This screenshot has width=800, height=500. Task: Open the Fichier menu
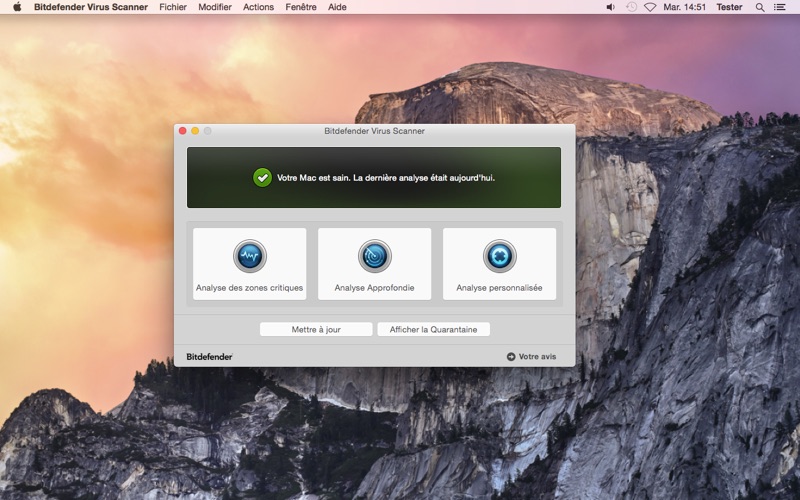click(x=173, y=7)
